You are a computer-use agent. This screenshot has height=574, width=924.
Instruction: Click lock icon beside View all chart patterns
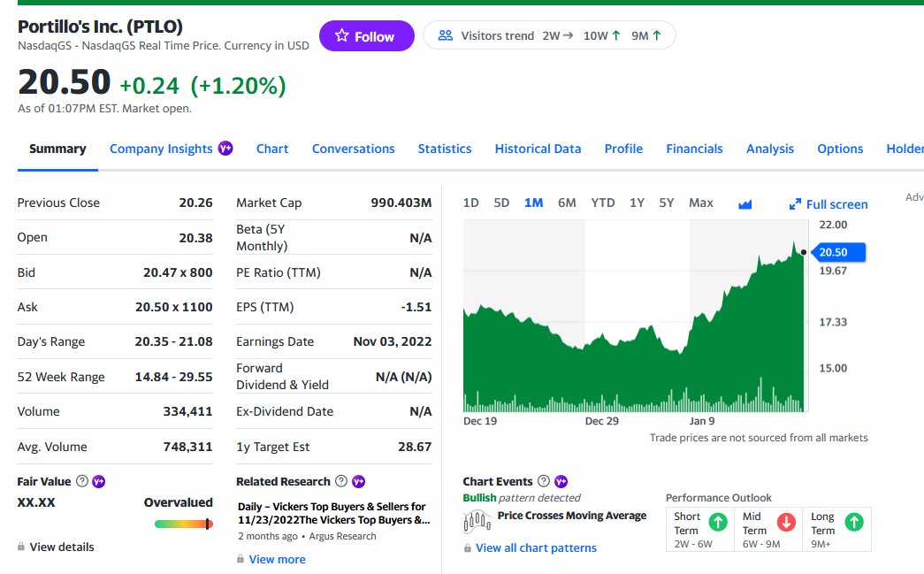pos(467,547)
